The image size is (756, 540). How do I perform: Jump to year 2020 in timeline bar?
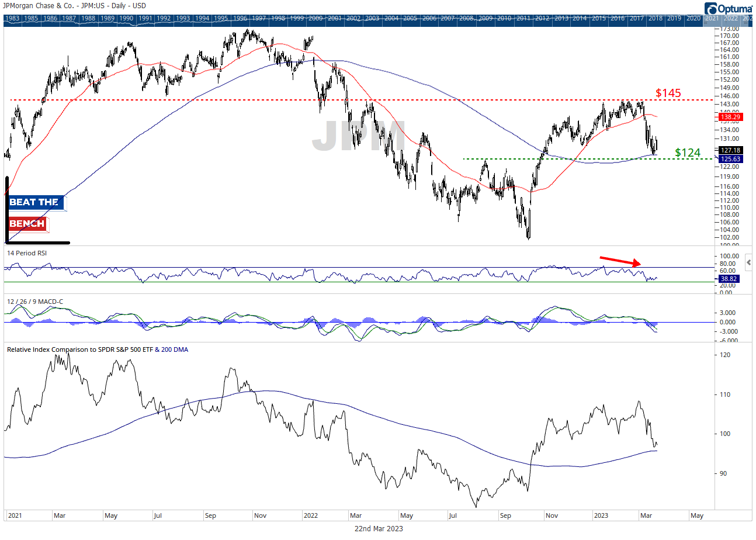693,18
